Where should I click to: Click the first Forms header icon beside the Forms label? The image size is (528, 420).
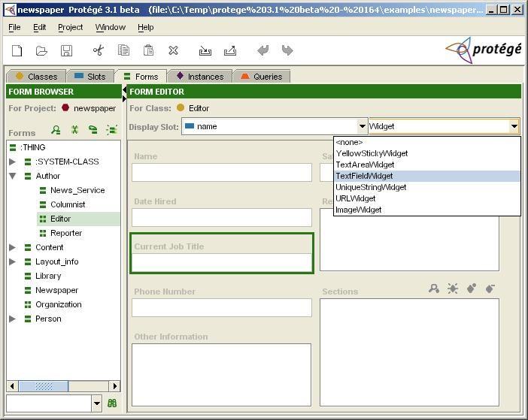(x=56, y=130)
